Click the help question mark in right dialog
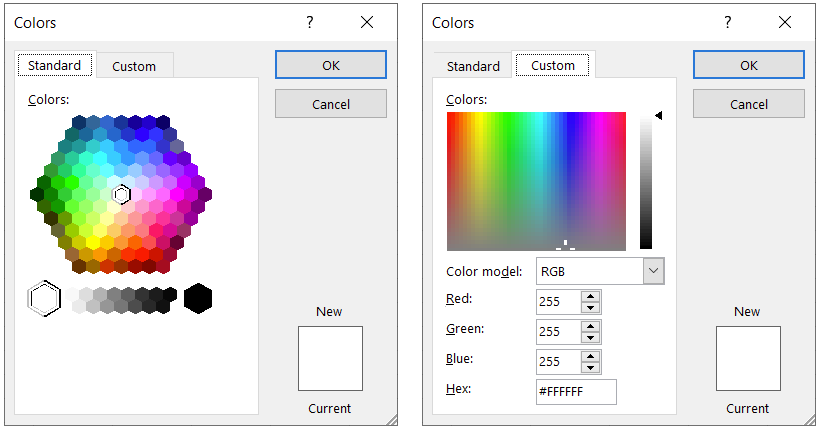Image resolution: width=820 pixels, height=429 pixels. 728,22
